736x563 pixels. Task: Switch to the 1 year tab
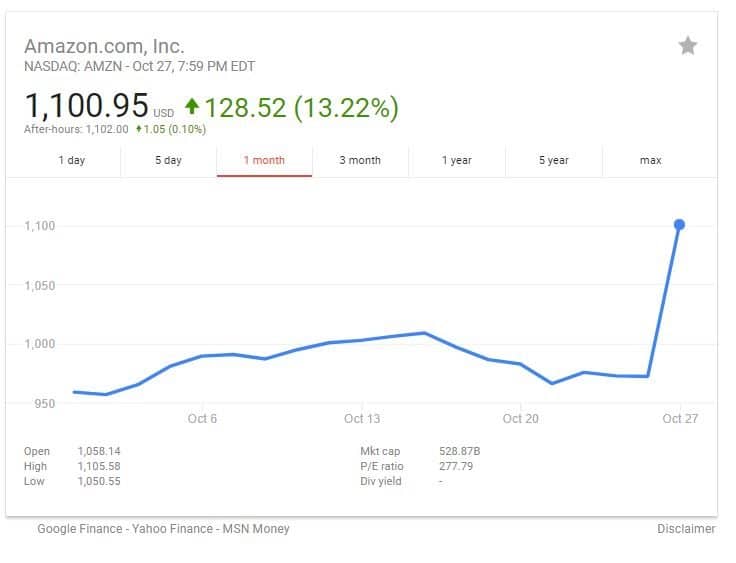(x=457, y=160)
